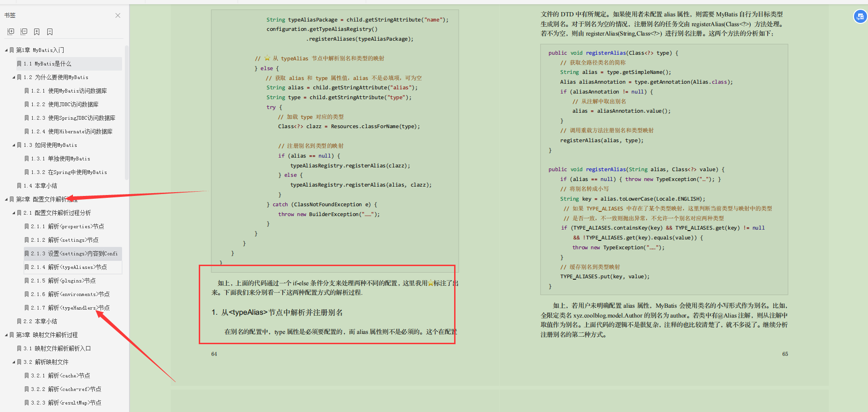Click page number 64
The image size is (868, 412).
pyautogui.click(x=214, y=354)
